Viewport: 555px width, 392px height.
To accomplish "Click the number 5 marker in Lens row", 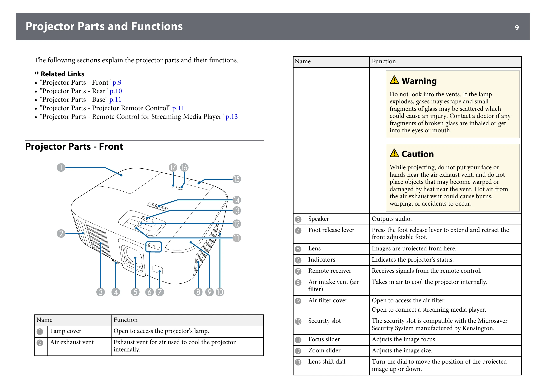I will tap(298, 249).
